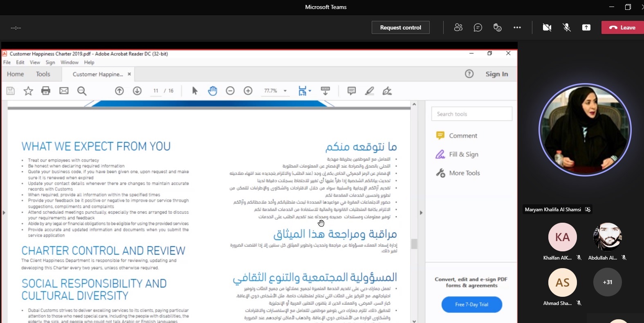Viewport: 644px width, 323px height.
Task: Leave the Teams meeting
Action: coord(622,27)
